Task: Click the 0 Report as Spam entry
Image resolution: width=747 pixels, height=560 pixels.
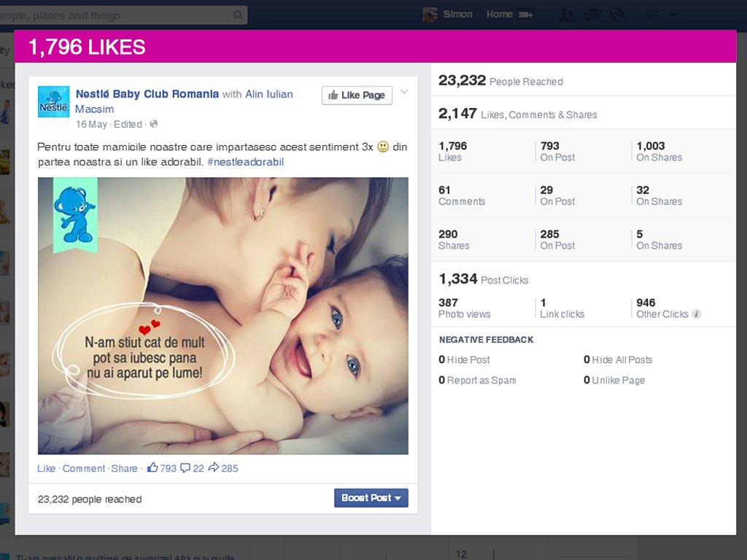Action: tap(477, 380)
